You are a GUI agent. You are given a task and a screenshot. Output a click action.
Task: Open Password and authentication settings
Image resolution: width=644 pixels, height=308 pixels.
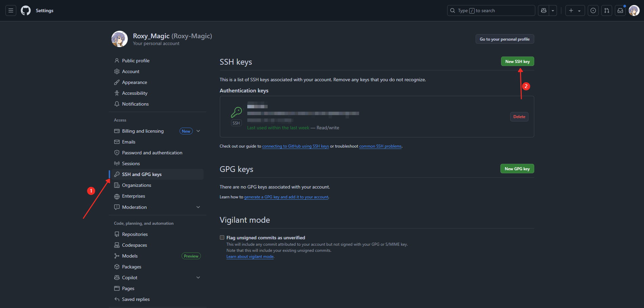[x=152, y=153]
